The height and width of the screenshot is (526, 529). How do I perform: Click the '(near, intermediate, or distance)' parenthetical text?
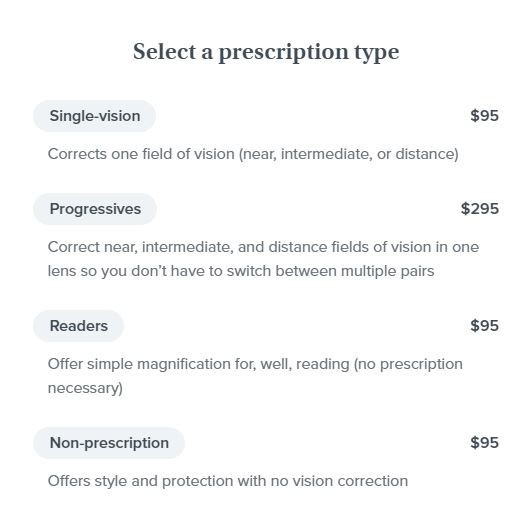[349, 155]
